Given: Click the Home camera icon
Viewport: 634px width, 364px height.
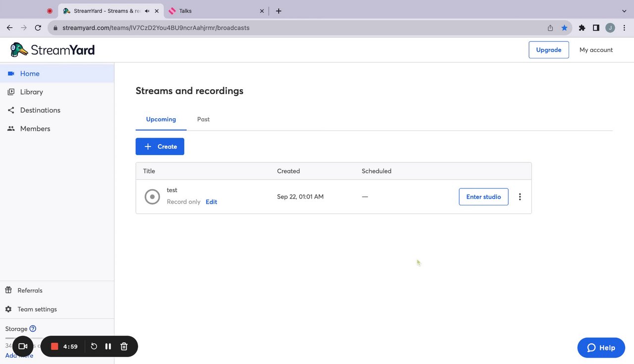Looking at the screenshot, I should click(x=11, y=73).
